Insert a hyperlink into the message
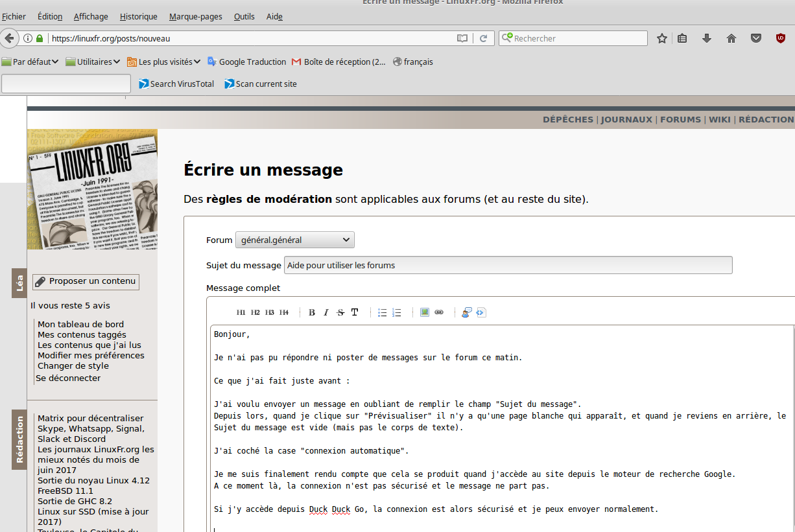Screen dimensions: 795x532 [x=439, y=312]
